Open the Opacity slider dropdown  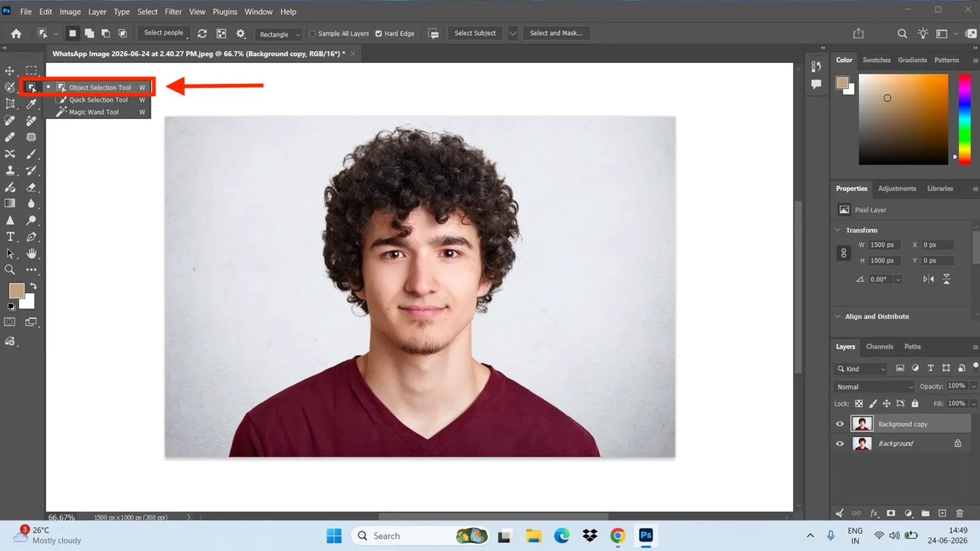tap(973, 386)
